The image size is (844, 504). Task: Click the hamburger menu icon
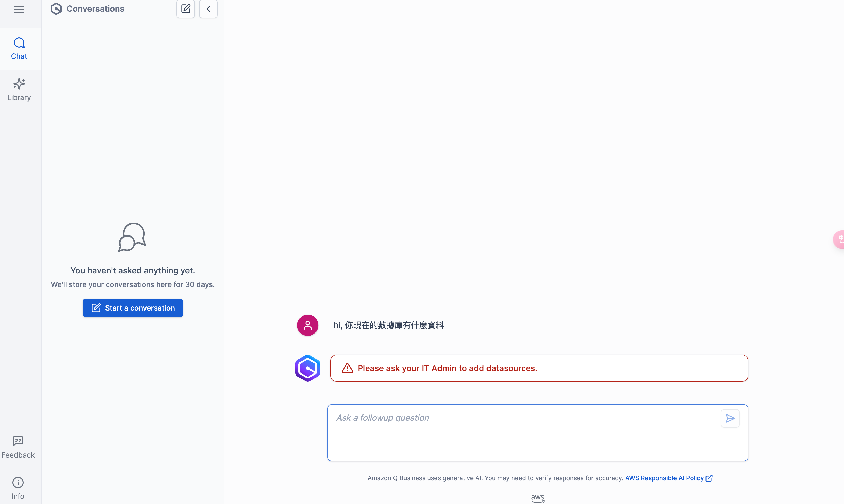tap(19, 10)
